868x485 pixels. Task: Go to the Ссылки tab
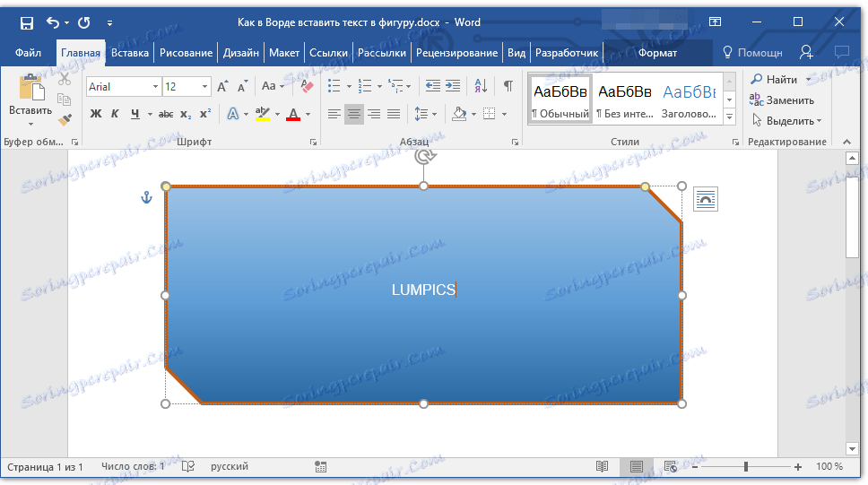pyautogui.click(x=328, y=53)
